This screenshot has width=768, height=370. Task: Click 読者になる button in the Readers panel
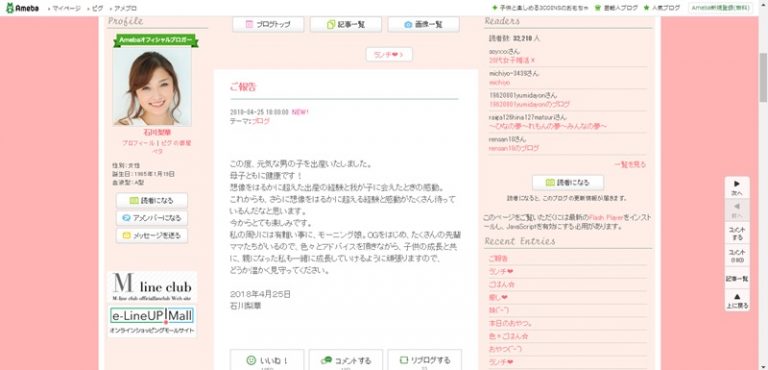tap(568, 182)
